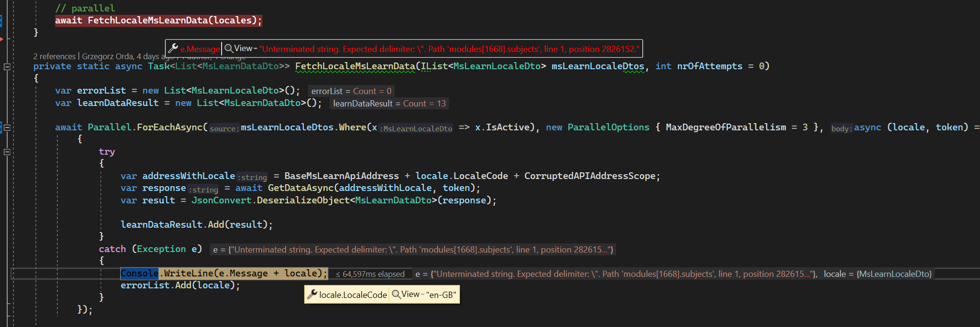980x327 pixels.
Task: Click the errorList.Add(locale) statement
Action: click(x=180, y=285)
